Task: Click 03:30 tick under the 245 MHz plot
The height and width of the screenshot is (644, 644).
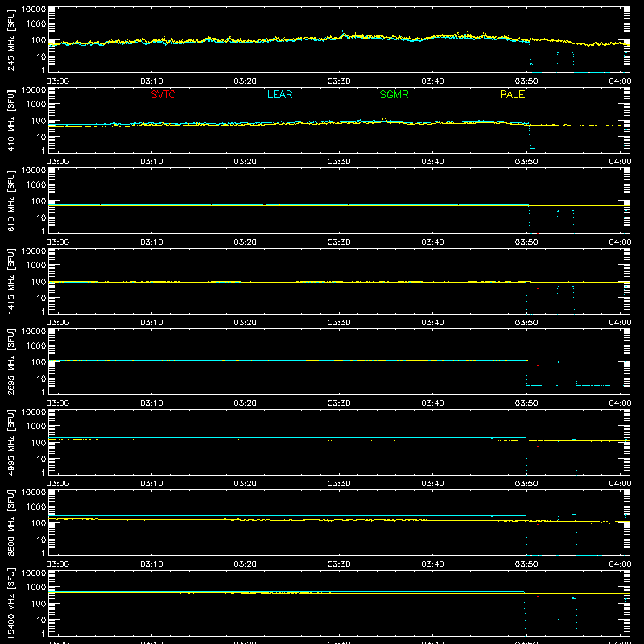Action: 339,81
